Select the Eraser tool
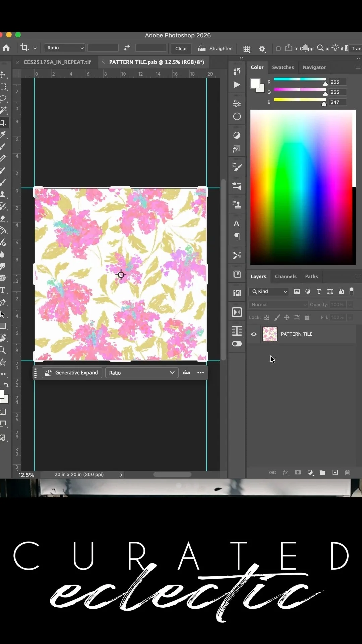Image resolution: width=362 pixels, height=644 pixels. tap(3, 218)
